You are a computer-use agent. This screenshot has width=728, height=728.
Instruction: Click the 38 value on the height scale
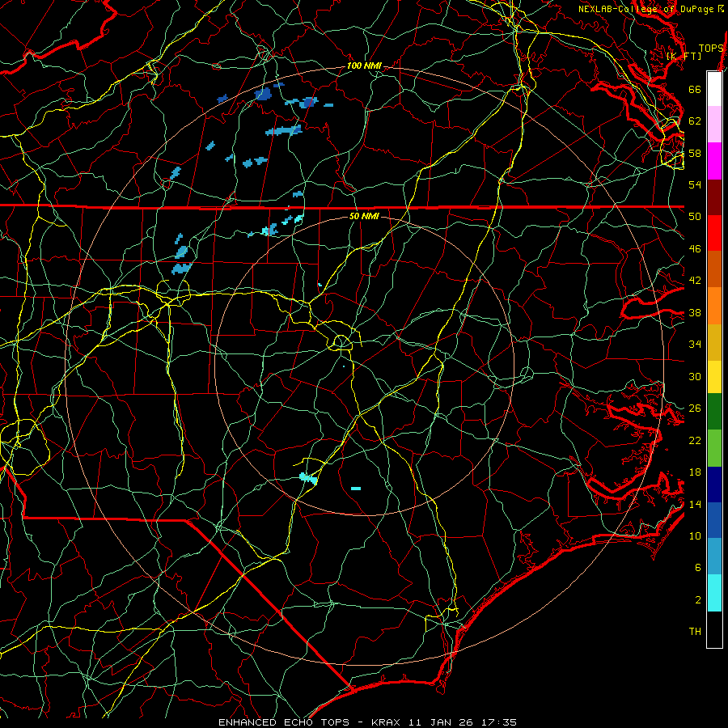695,312
